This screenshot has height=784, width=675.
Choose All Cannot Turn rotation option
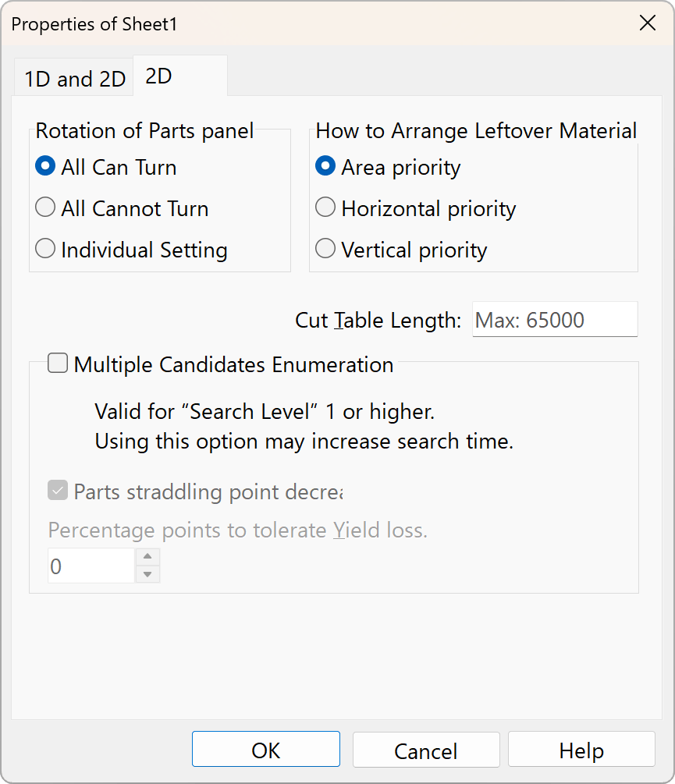(x=46, y=208)
